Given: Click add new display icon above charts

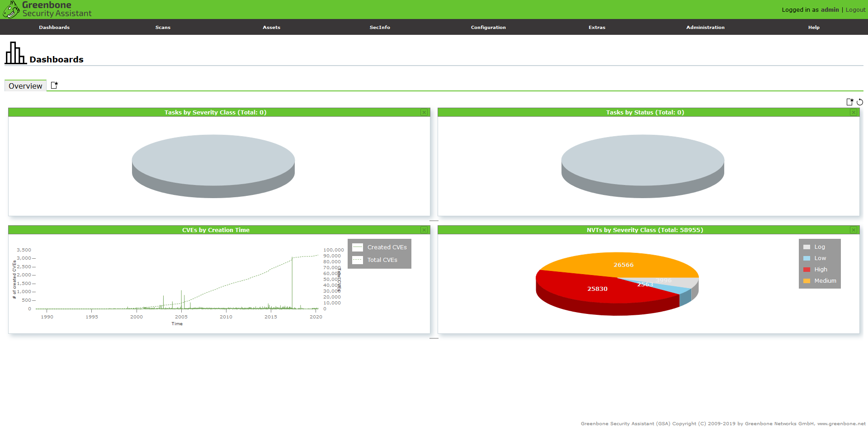Looking at the screenshot, I should [850, 102].
